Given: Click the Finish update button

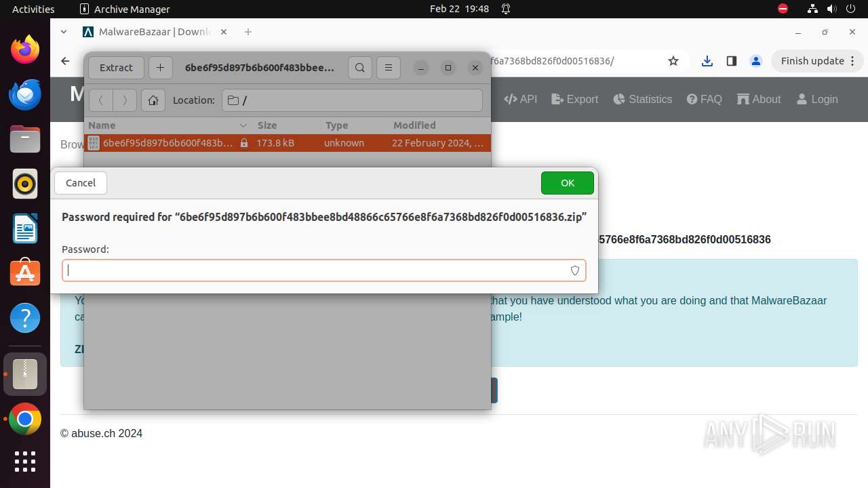Looking at the screenshot, I should tap(817, 61).
